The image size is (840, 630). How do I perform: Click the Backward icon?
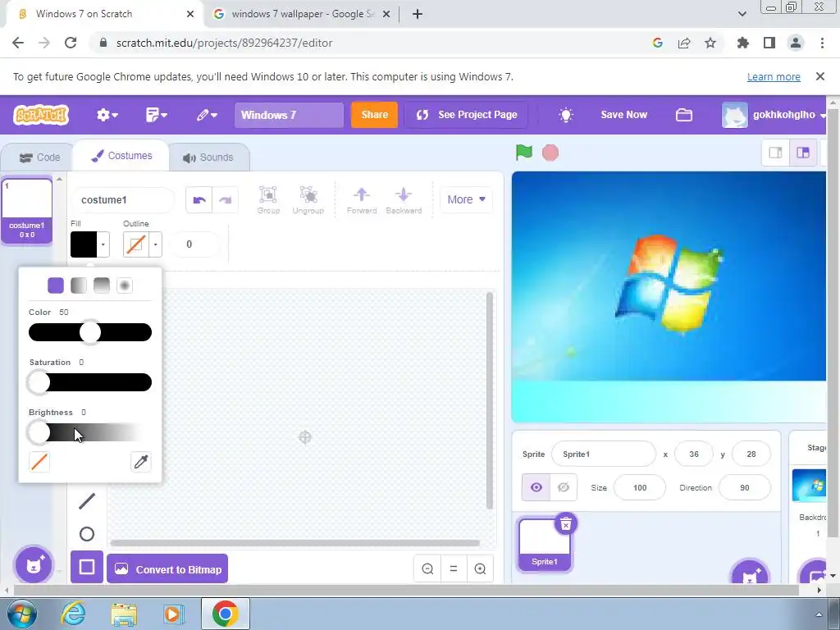[404, 200]
